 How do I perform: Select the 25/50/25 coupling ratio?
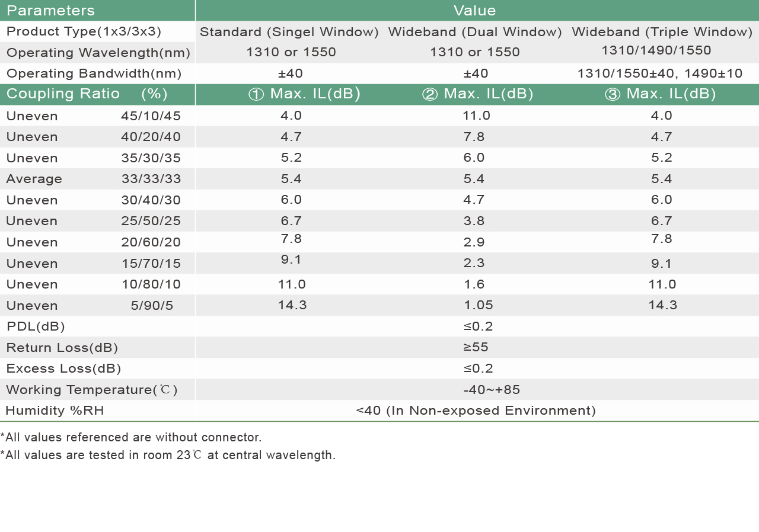coord(151,221)
